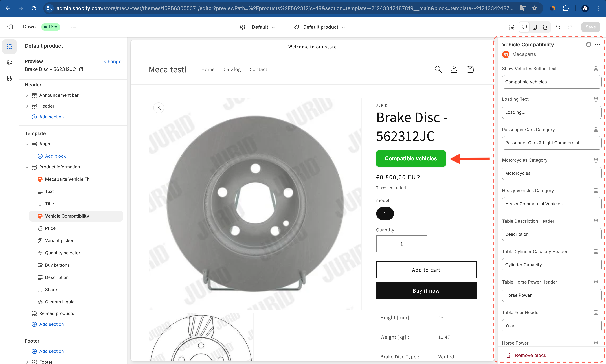Collapse the Apps section

point(27,144)
